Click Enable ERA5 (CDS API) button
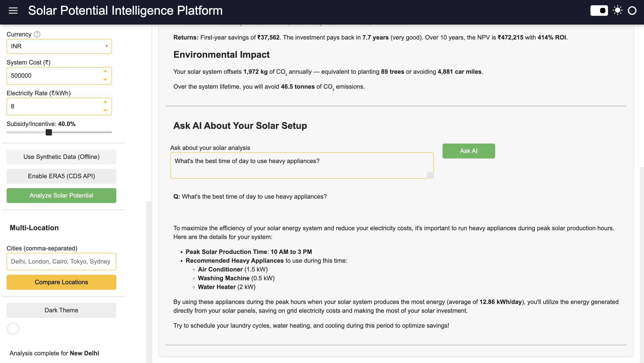The image size is (644, 363). pos(61,176)
